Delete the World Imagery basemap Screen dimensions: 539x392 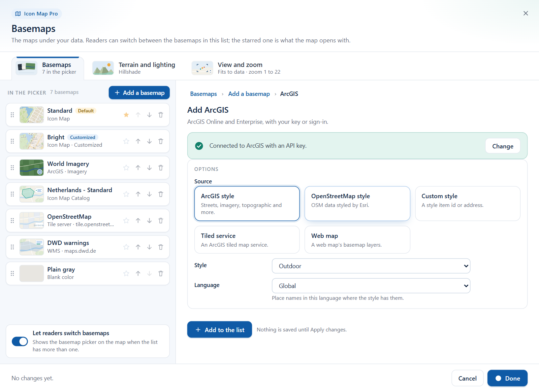pos(161,168)
